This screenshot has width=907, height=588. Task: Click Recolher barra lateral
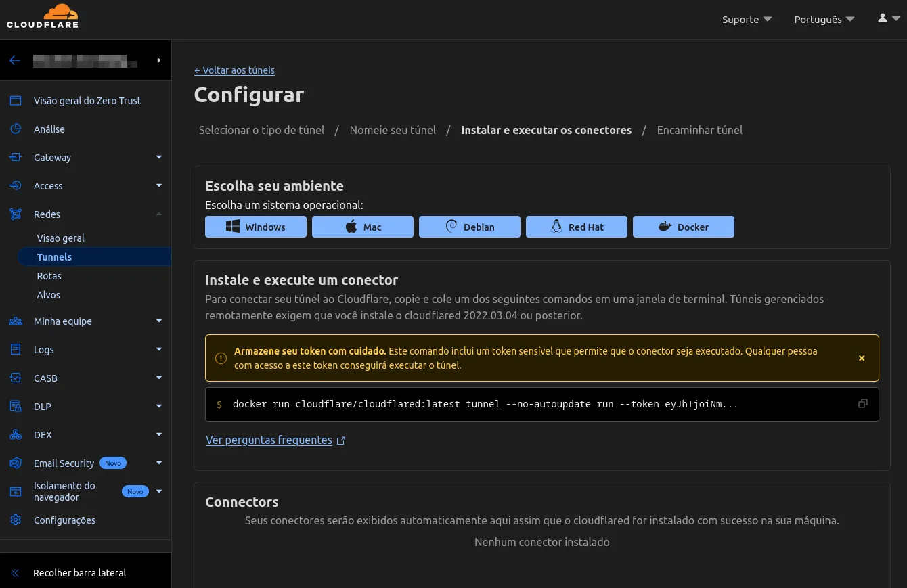80,573
